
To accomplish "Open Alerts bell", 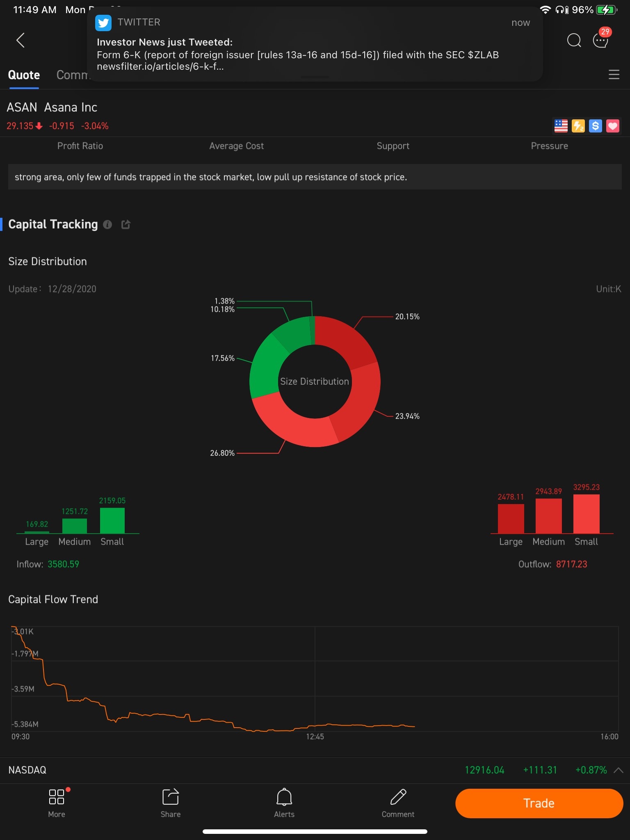I will click(284, 803).
